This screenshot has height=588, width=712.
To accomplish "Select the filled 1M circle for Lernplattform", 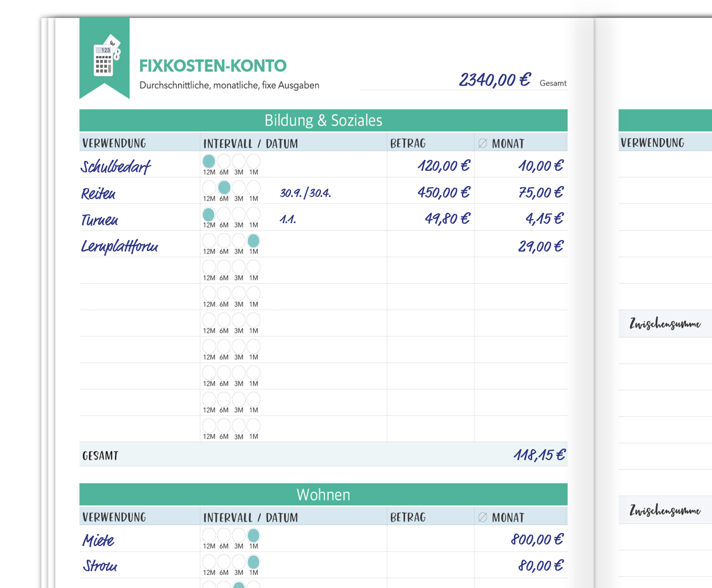I will click(x=254, y=240).
